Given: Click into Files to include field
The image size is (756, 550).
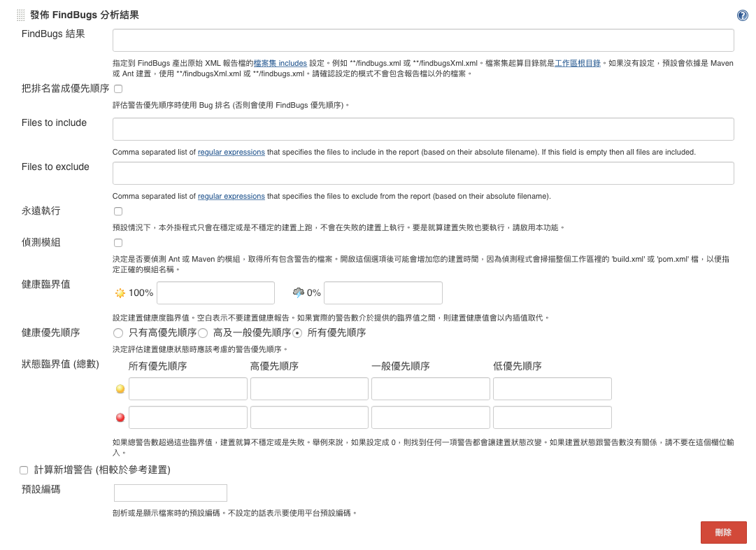Looking at the screenshot, I should (x=423, y=129).
